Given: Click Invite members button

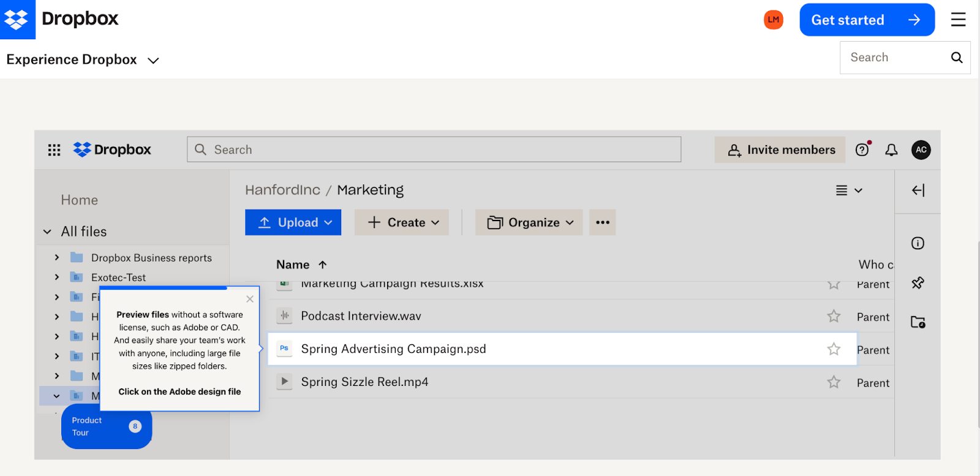Looking at the screenshot, I should click(780, 150).
